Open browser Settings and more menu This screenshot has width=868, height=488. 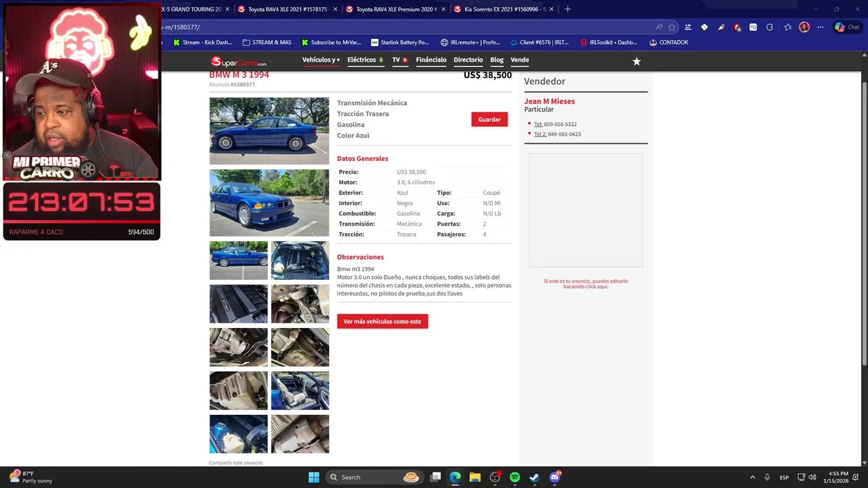(x=821, y=27)
